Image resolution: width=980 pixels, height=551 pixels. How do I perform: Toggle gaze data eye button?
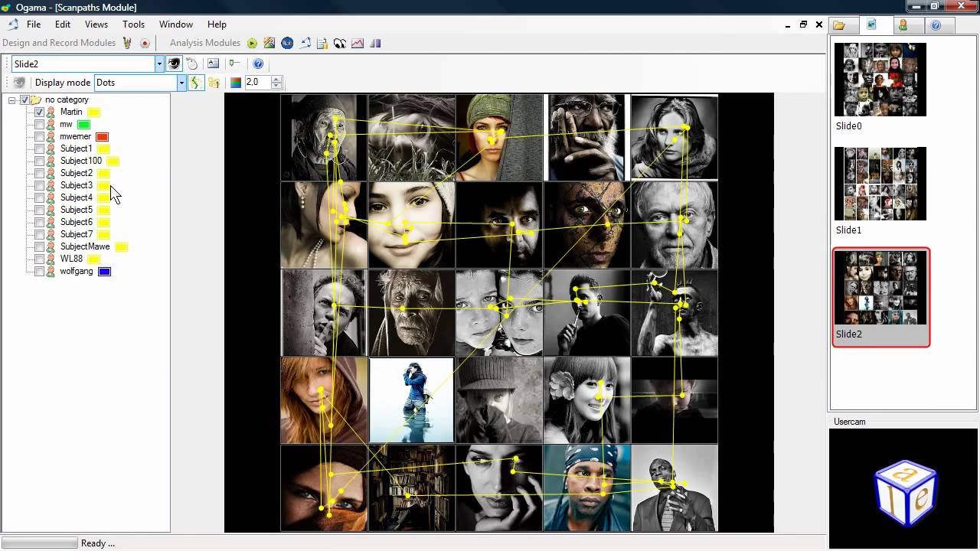(x=175, y=64)
